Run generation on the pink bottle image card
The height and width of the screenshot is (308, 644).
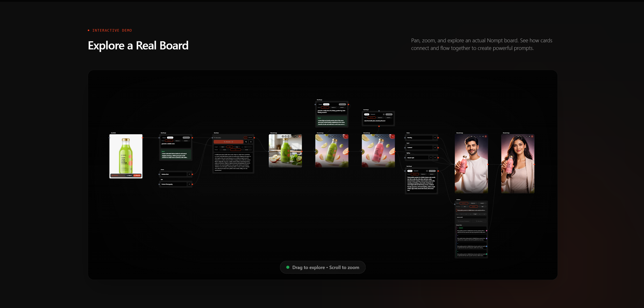(x=392, y=136)
